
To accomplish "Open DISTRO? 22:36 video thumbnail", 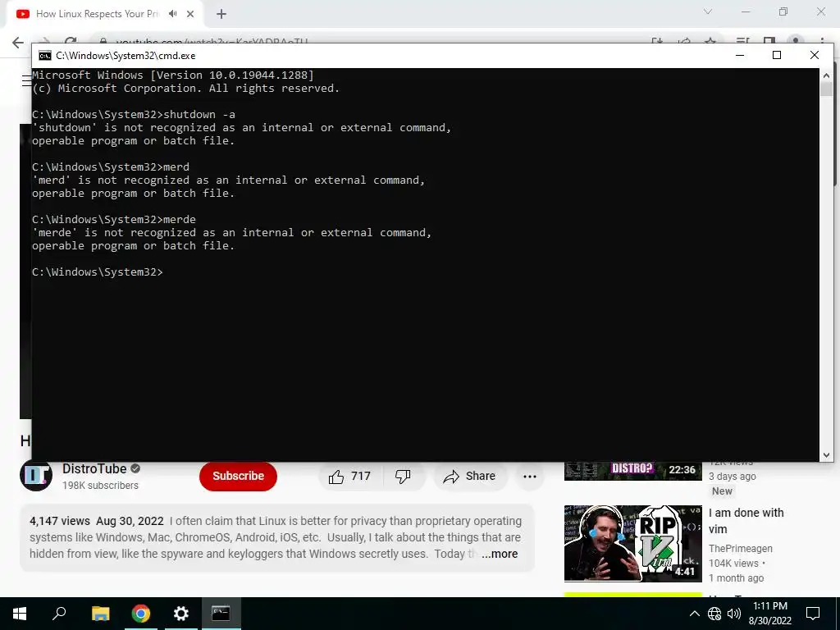I will tap(632, 471).
